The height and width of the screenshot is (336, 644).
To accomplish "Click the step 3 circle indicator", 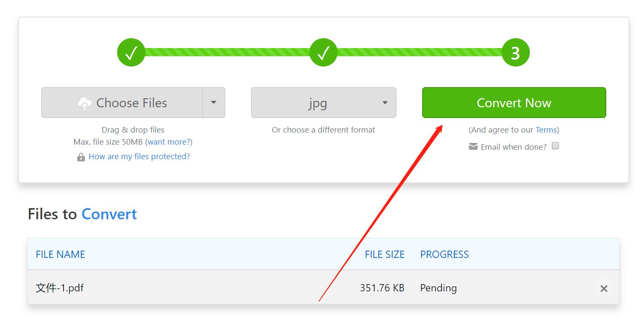I will click(x=515, y=53).
